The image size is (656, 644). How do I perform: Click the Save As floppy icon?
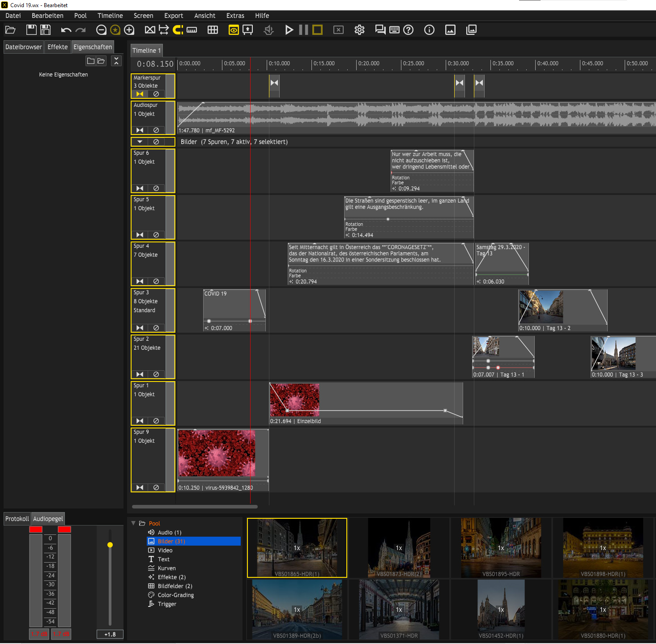point(46,30)
